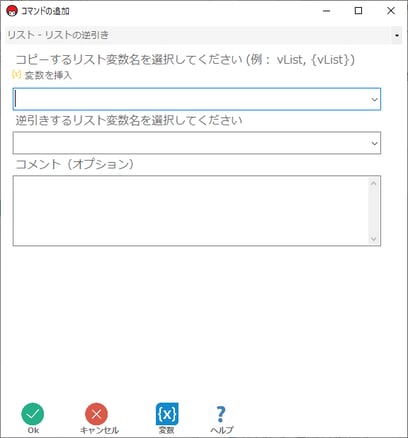408x438 pixels.
Task: Open the command selector arrow at top right
Action: (x=397, y=35)
